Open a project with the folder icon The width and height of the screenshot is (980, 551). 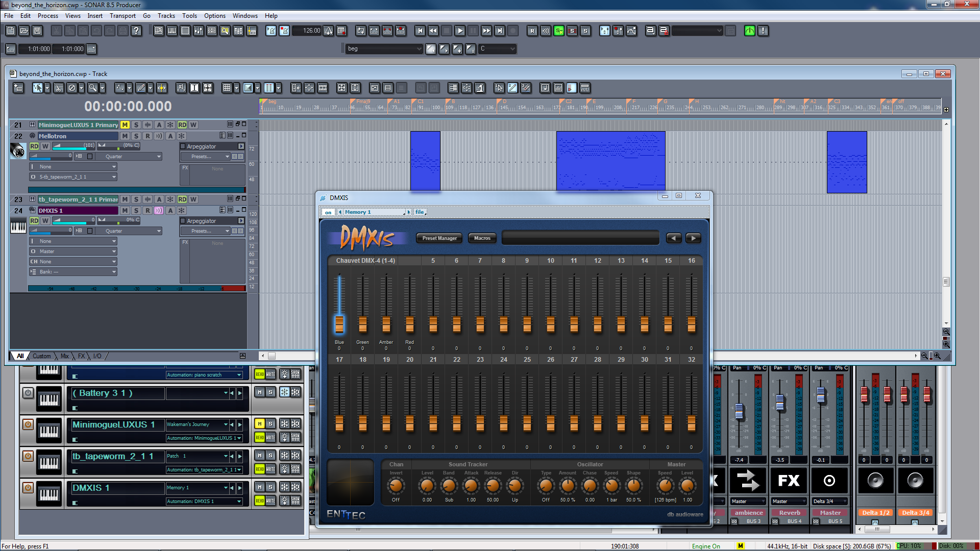24,31
